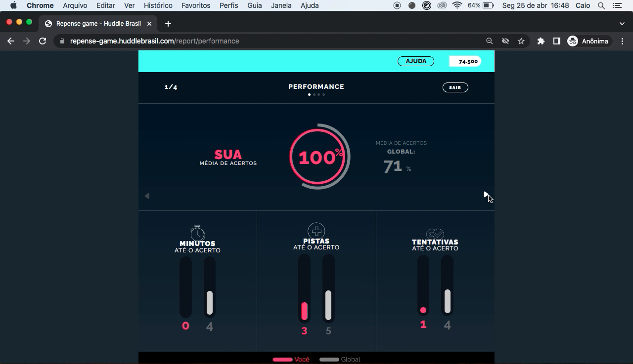Screen dimensions: 633x364
Task: Advance the carousel with the right arrow
Action: [486, 195]
